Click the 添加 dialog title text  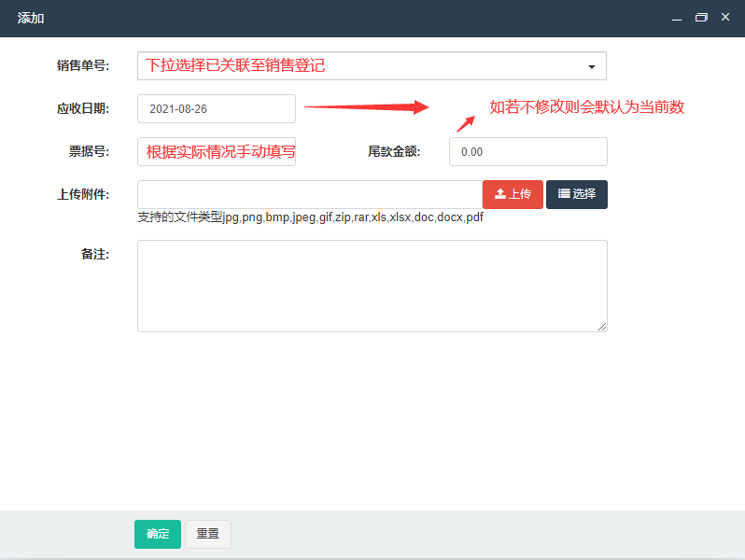31,18
